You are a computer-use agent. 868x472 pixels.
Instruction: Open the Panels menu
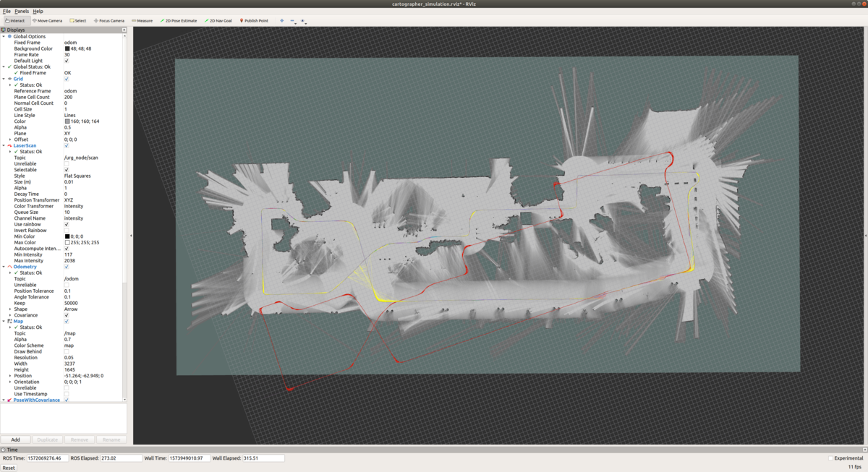pyautogui.click(x=22, y=12)
